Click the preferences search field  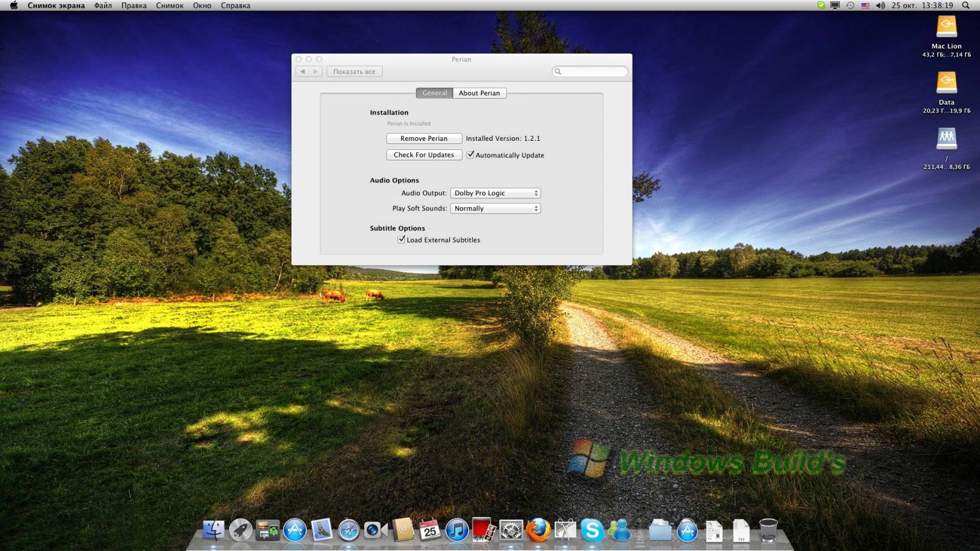590,72
